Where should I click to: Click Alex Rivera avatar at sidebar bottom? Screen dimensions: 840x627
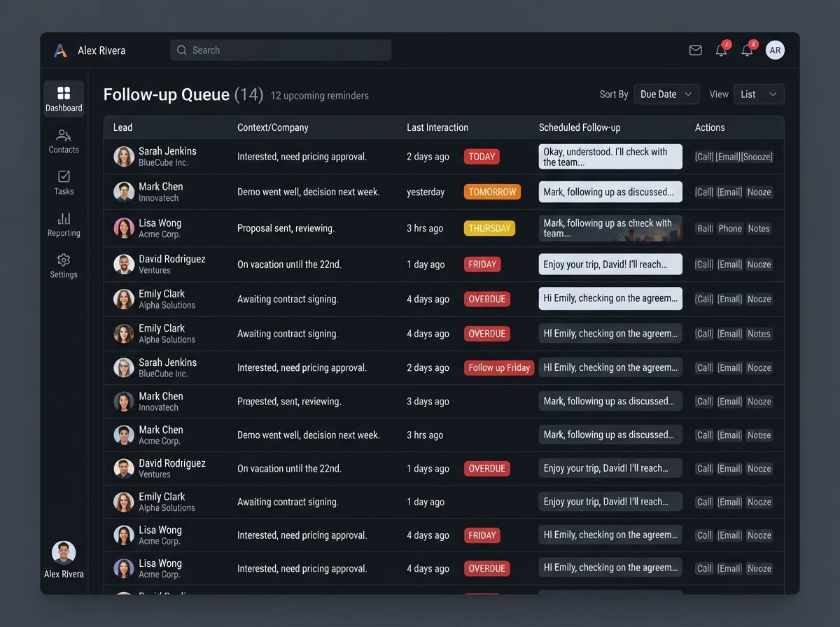coord(64,553)
